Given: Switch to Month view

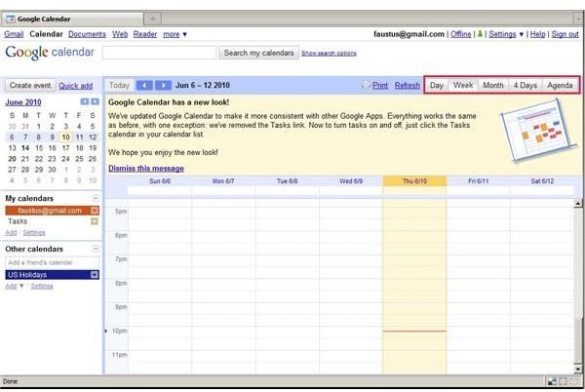Looking at the screenshot, I should [492, 85].
